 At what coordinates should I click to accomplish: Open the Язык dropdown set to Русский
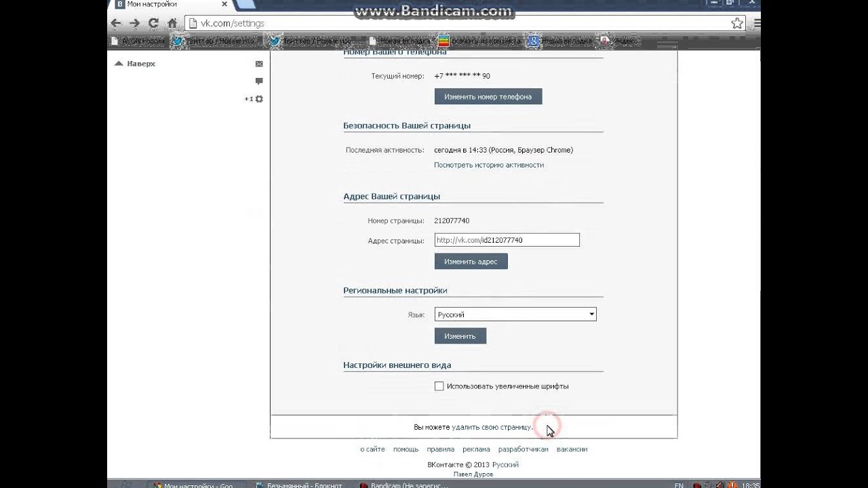point(515,314)
